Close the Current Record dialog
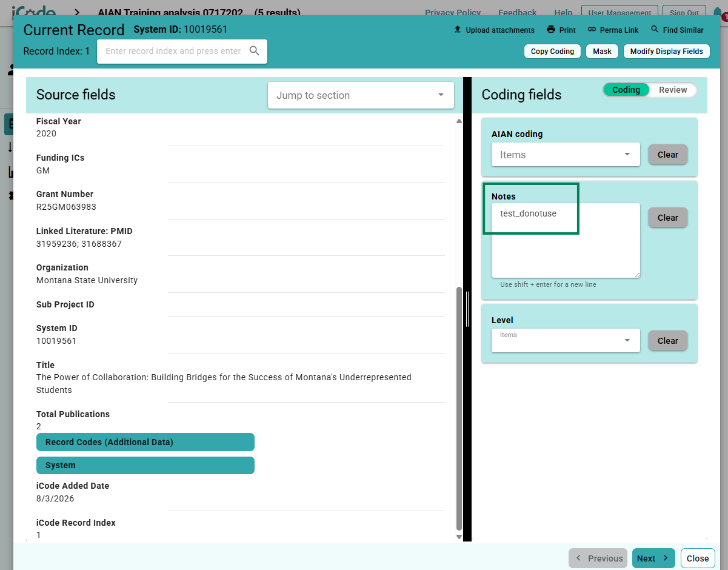 698,558
